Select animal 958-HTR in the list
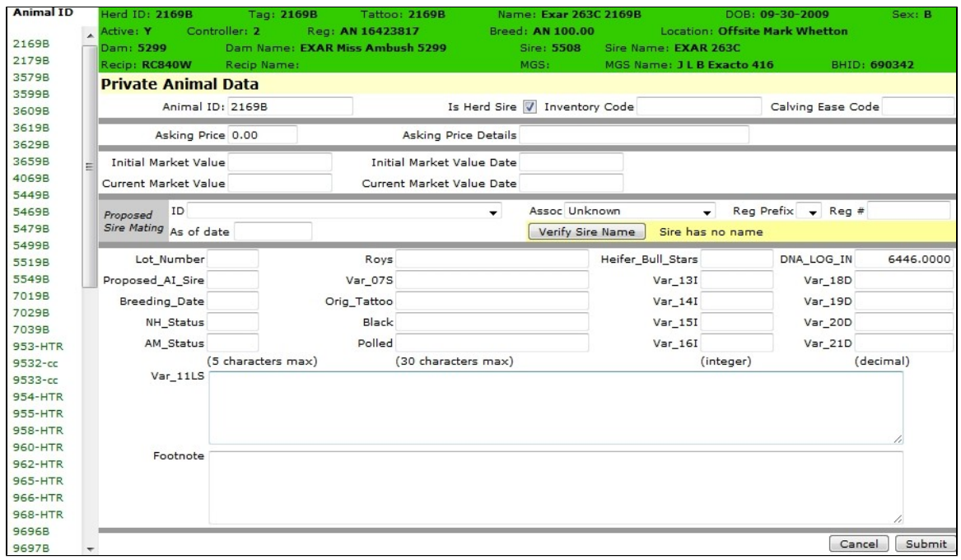Viewport: 961px width, 560px height. [38, 430]
